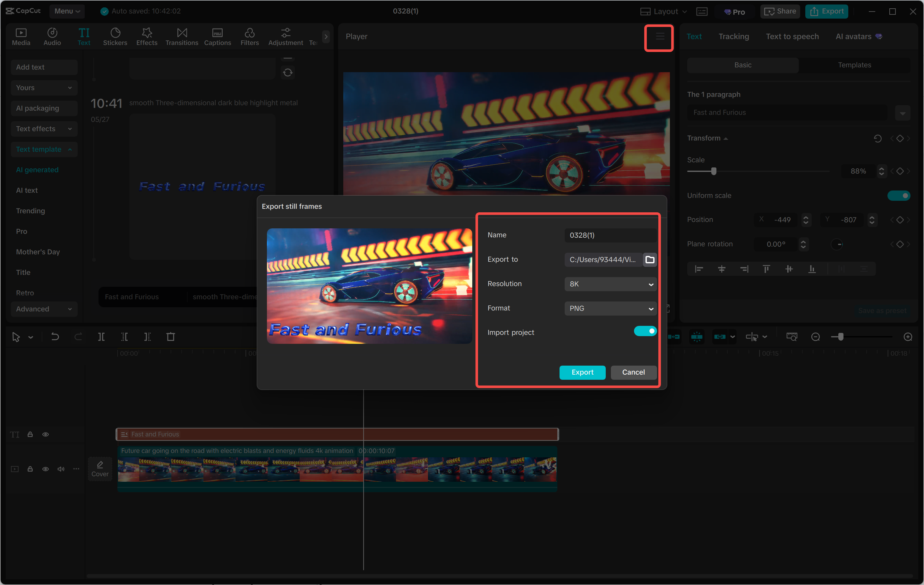Open the Resolution dropdown showing 8K
The image size is (924, 585).
[x=611, y=284]
